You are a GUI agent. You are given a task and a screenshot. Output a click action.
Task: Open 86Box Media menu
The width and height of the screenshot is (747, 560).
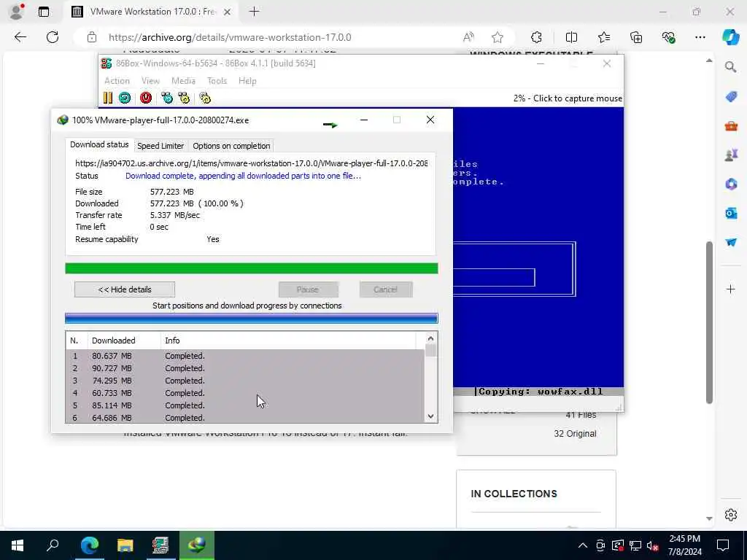point(183,81)
